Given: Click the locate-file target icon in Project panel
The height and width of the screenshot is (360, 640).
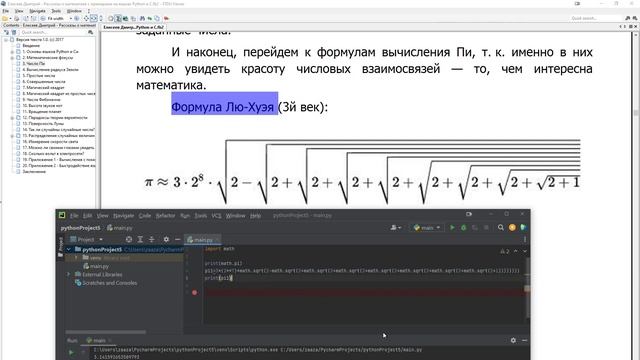Looking at the screenshot, I should [129, 240].
